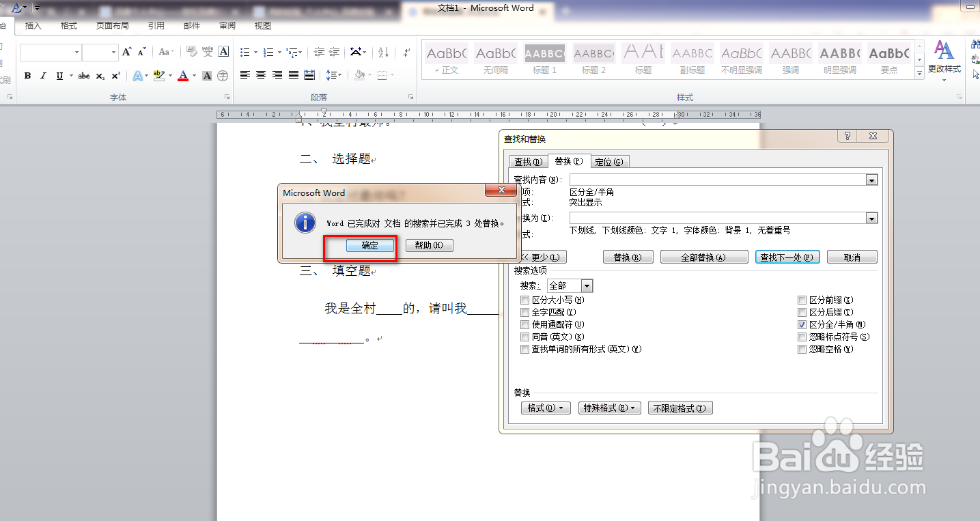Click 帮助 button in message box
This screenshot has width=980, height=521.
coord(429,245)
